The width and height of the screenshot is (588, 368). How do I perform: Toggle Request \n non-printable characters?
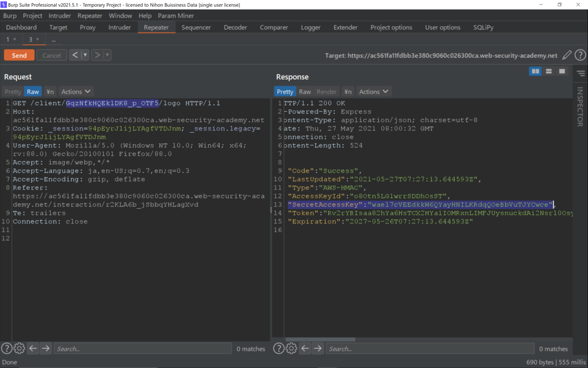click(50, 92)
